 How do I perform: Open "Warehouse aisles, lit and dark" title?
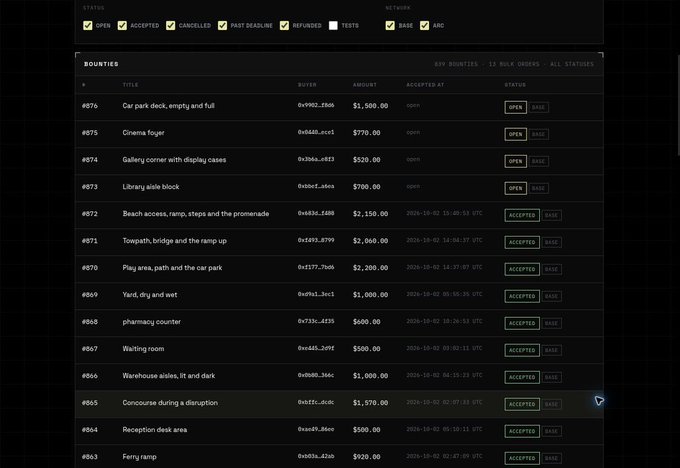[x=169, y=376]
